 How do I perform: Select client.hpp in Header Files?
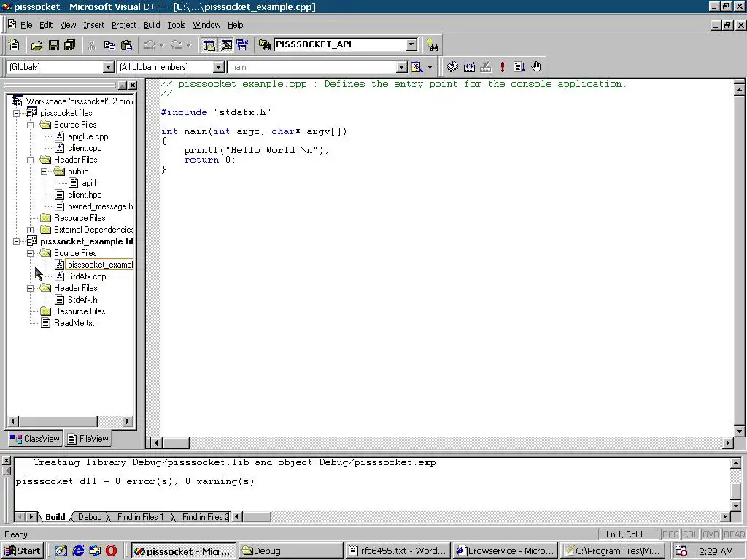click(x=85, y=195)
